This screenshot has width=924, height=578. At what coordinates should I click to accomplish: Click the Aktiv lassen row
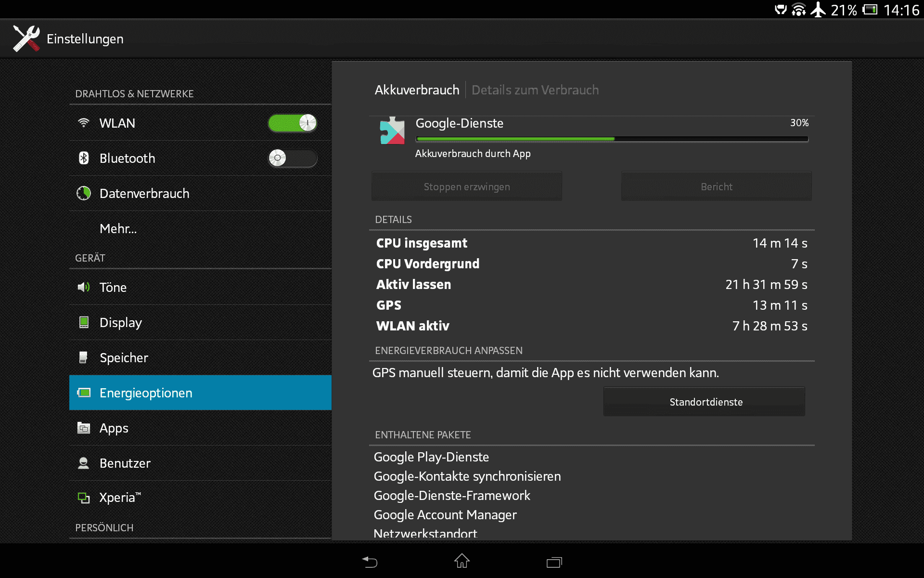point(592,285)
